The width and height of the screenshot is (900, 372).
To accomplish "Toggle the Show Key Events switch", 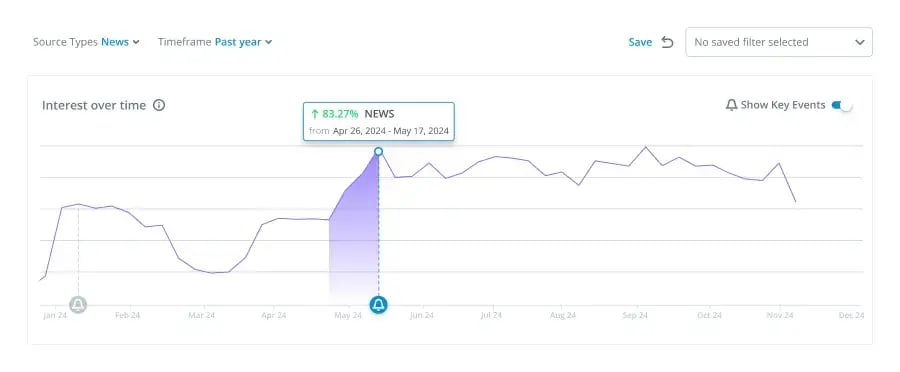I will pyautogui.click(x=841, y=105).
